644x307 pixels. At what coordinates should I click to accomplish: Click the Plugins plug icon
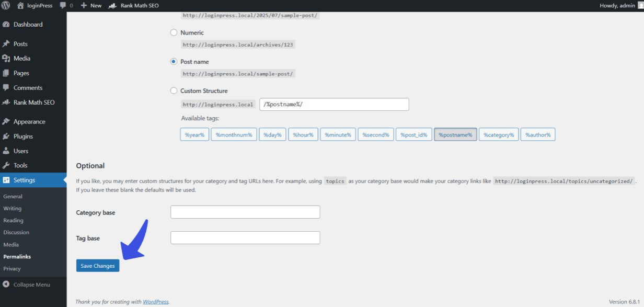point(6,137)
